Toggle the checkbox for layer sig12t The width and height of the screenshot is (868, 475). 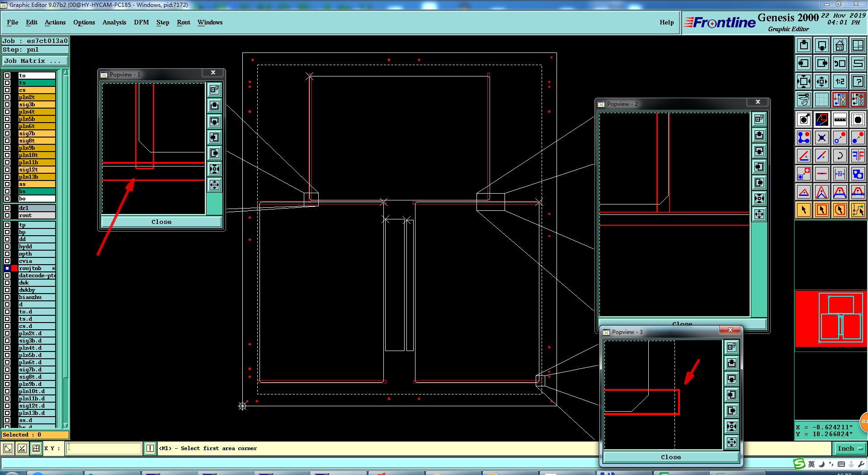pyautogui.click(x=7, y=170)
